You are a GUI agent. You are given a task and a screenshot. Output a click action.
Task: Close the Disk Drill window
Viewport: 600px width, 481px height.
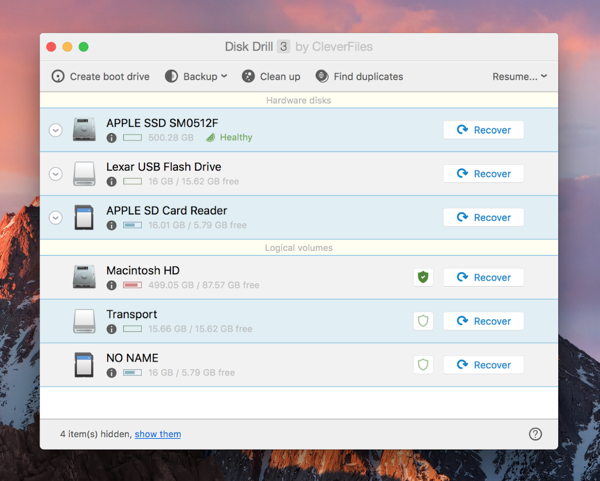tap(51, 47)
